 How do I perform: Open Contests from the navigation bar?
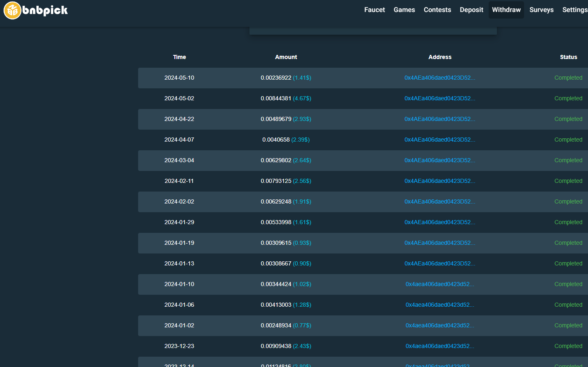[x=437, y=10]
